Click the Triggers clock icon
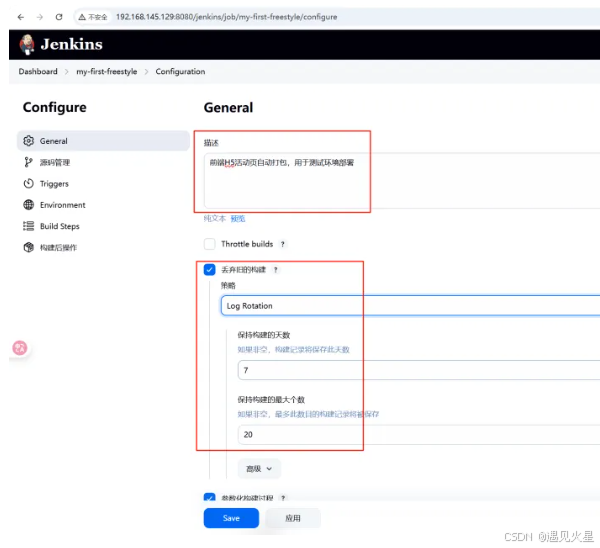Screen dimensions: 600x548 (28, 184)
